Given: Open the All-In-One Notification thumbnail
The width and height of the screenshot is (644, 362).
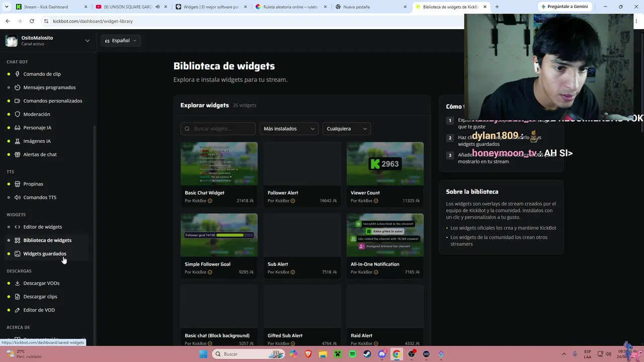Looking at the screenshot, I should [x=385, y=235].
